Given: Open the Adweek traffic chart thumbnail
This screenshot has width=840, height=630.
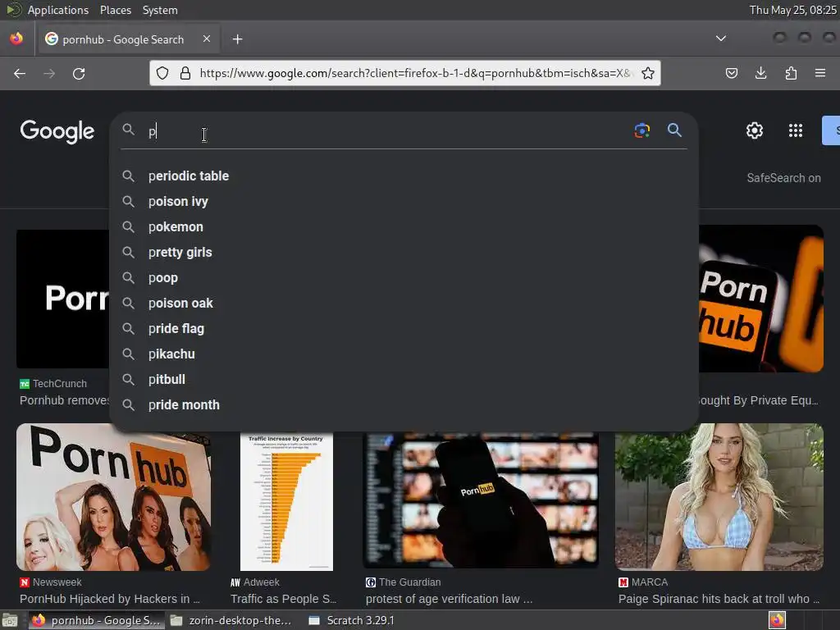Looking at the screenshot, I should tap(286, 501).
